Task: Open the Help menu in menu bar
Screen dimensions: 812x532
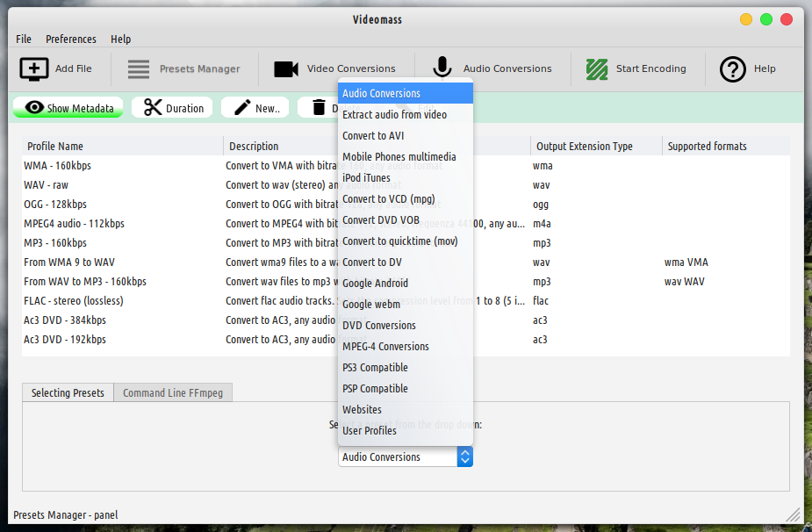Action: [120, 39]
